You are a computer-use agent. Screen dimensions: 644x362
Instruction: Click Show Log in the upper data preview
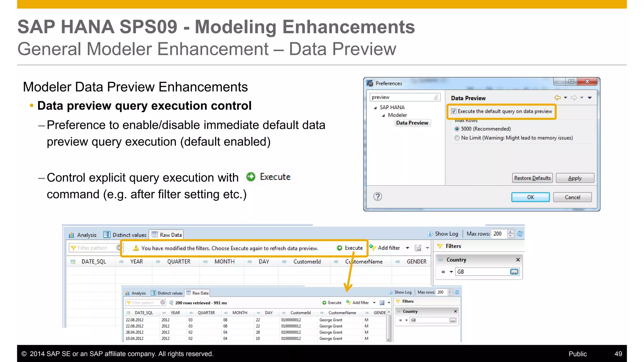(443, 234)
